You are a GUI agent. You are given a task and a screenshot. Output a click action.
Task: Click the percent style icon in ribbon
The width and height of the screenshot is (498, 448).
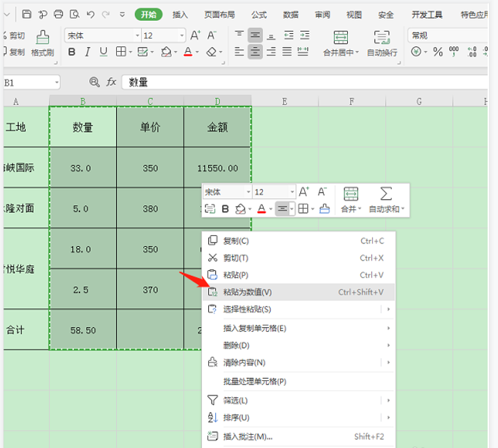pos(436,51)
